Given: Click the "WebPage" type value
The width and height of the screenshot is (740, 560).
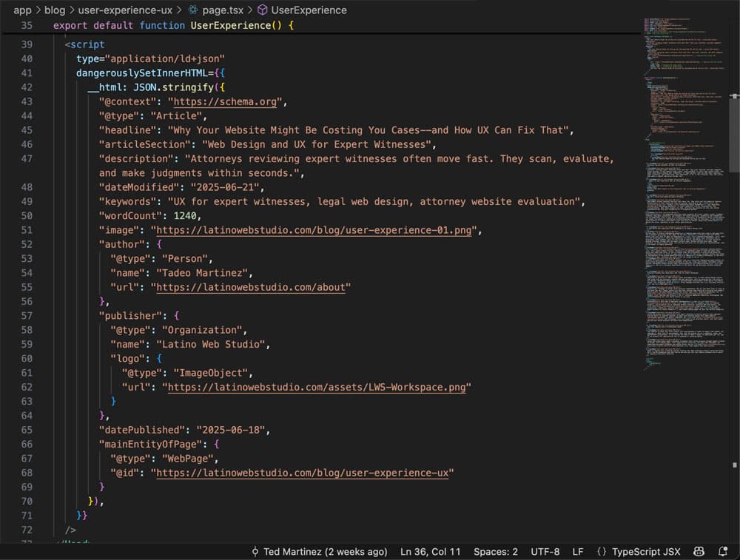Looking at the screenshot, I should click(x=188, y=458).
